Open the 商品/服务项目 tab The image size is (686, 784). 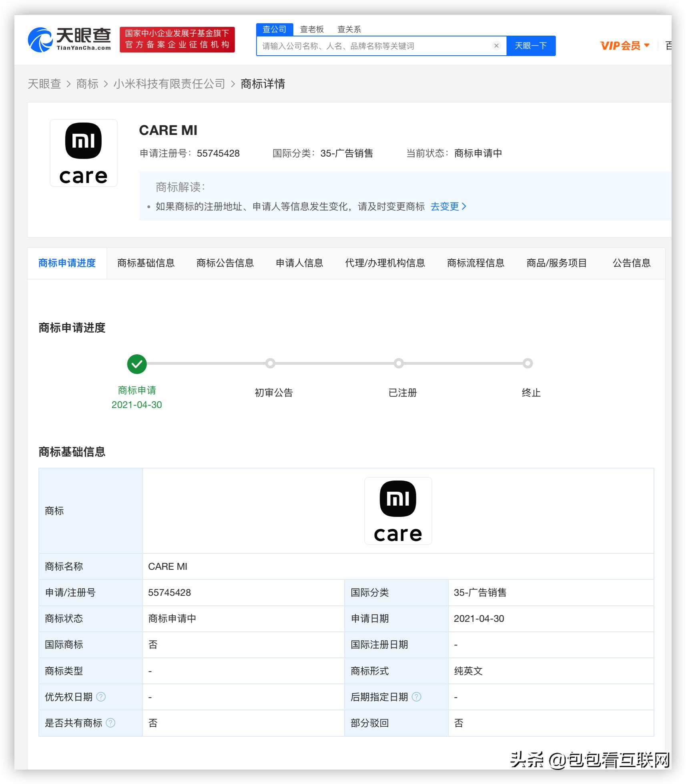coord(557,263)
